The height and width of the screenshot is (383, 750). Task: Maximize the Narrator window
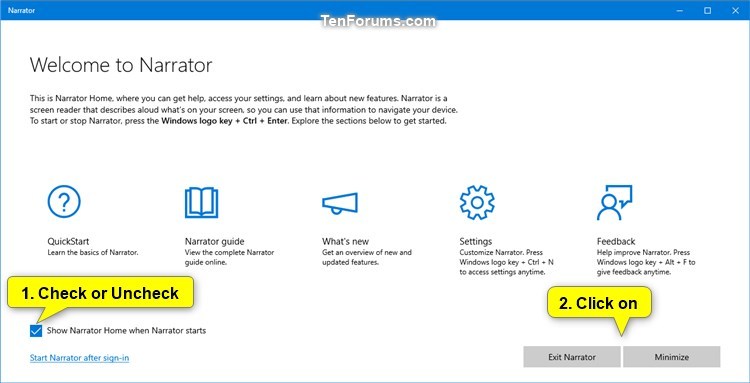point(707,10)
